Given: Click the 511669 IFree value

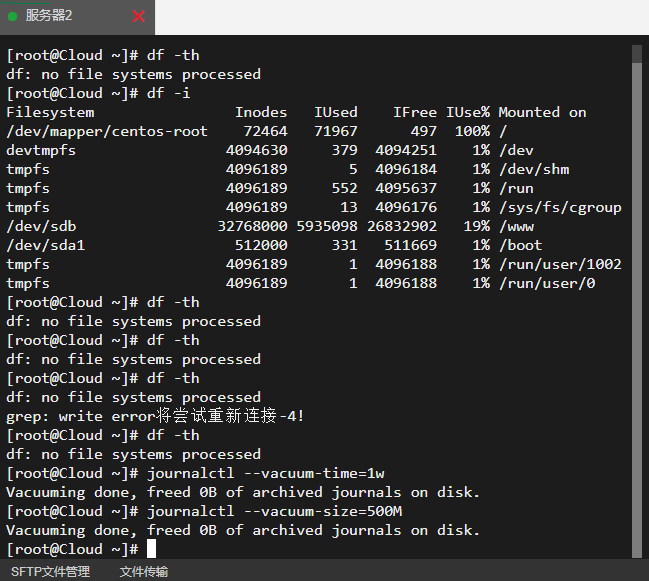Looking at the screenshot, I should tap(411, 245).
